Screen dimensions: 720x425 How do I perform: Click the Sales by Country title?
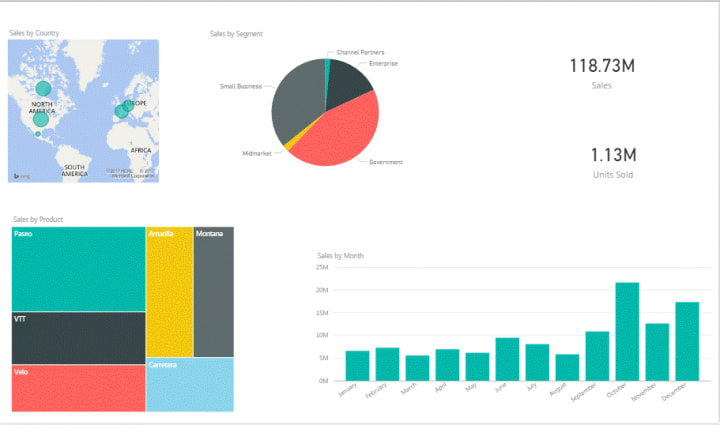pos(34,33)
